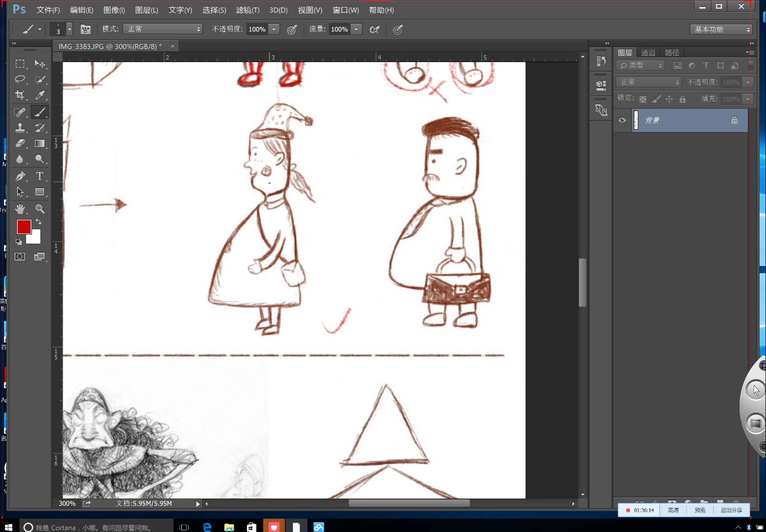Hide the 背景 layer visibility eye
The width and height of the screenshot is (766, 532).
click(x=622, y=120)
